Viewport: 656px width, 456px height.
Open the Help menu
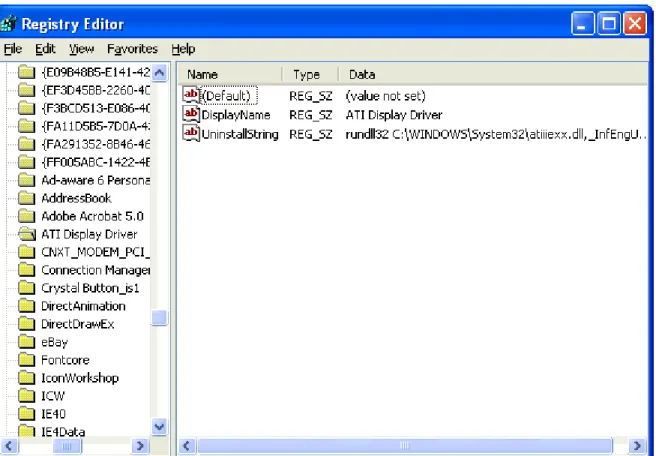pyautogui.click(x=183, y=49)
